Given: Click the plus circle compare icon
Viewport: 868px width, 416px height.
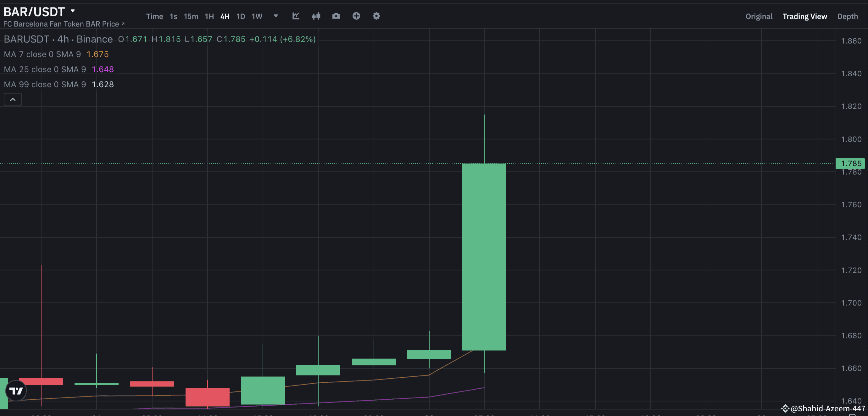Looking at the screenshot, I should (356, 16).
